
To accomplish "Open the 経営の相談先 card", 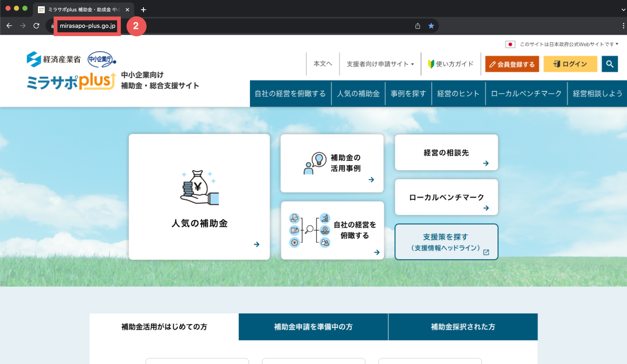I will pyautogui.click(x=446, y=153).
